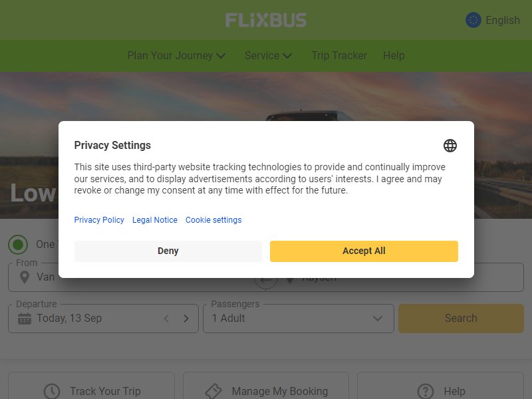
Task: Go to next departure date arrow
Action: [x=186, y=319]
